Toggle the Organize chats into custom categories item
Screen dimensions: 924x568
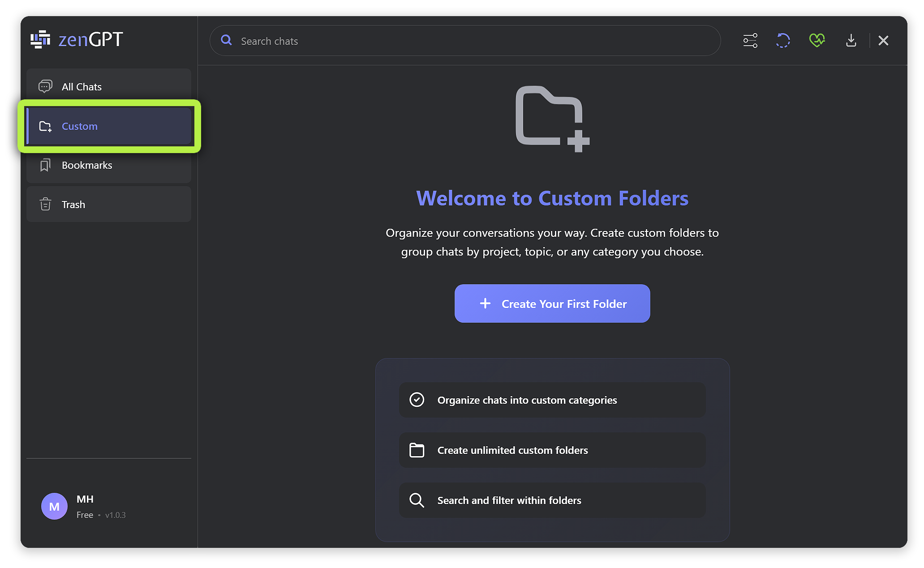[x=552, y=400]
